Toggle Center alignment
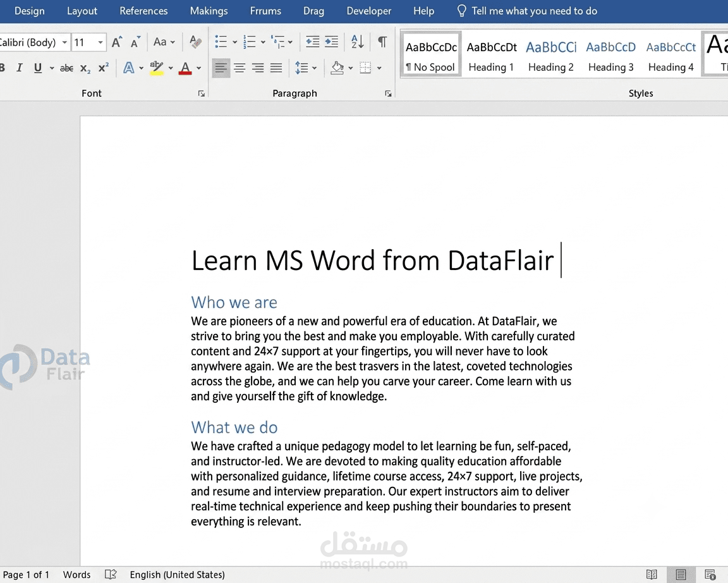 pyautogui.click(x=240, y=68)
